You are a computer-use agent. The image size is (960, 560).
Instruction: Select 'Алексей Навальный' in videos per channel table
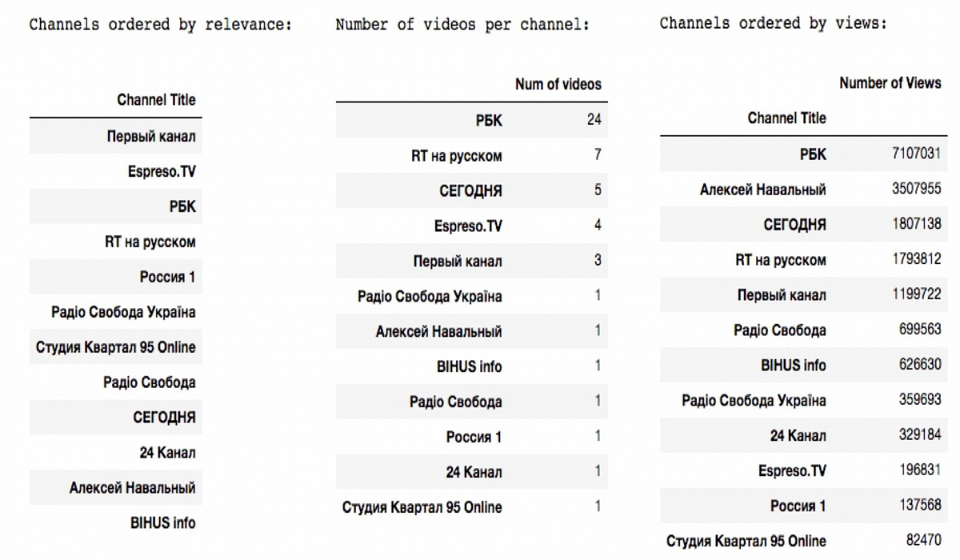coord(439,331)
